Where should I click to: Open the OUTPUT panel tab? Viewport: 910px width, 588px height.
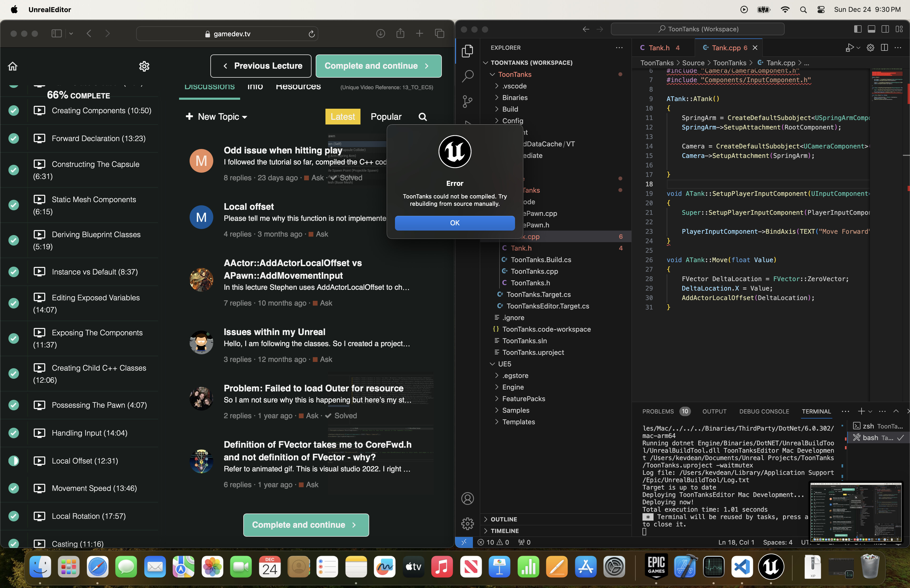[x=714, y=411]
